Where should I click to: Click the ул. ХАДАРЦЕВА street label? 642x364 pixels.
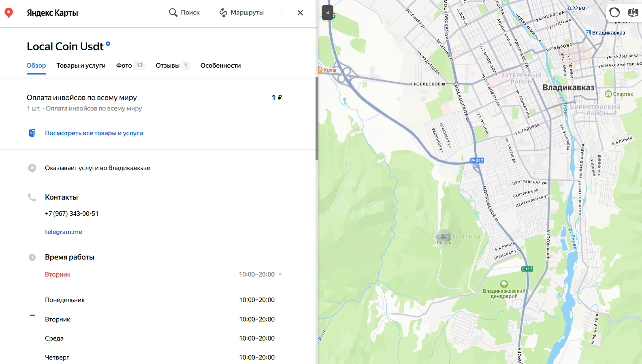[429, 63]
